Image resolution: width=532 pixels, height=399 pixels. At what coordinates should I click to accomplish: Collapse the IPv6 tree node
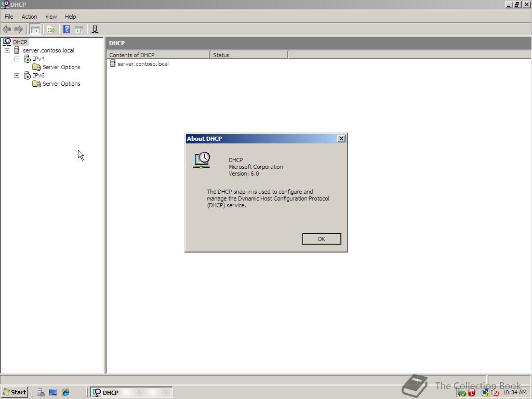click(x=17, y=76)
